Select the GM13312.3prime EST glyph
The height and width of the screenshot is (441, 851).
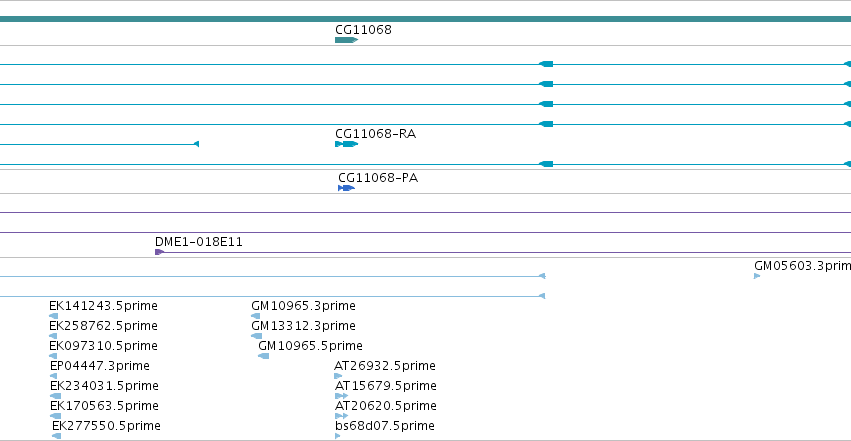point(257,336)
